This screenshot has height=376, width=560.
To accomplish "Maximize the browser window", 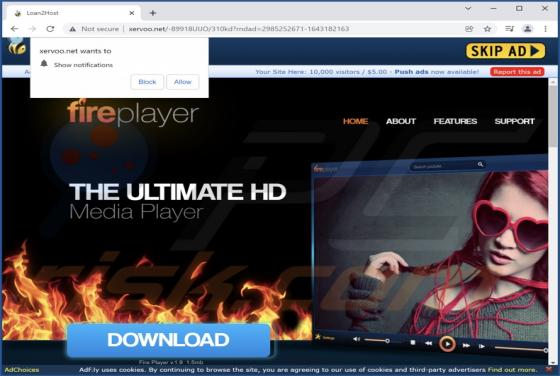I will point(519,9).
